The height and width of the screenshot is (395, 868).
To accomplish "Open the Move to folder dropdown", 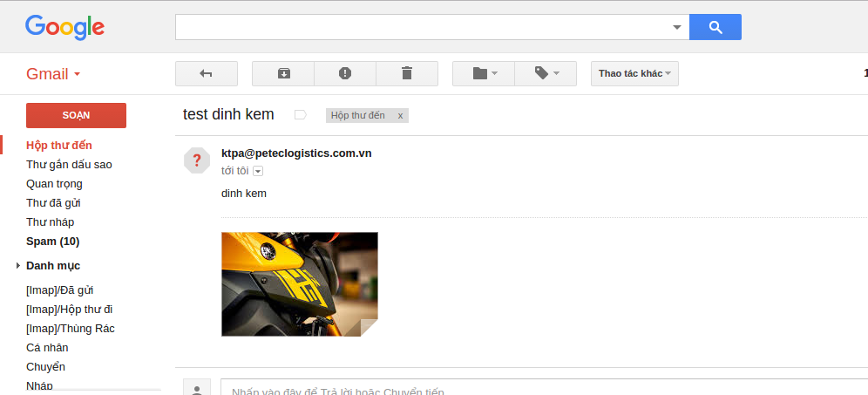I will (x=484, y=74).
